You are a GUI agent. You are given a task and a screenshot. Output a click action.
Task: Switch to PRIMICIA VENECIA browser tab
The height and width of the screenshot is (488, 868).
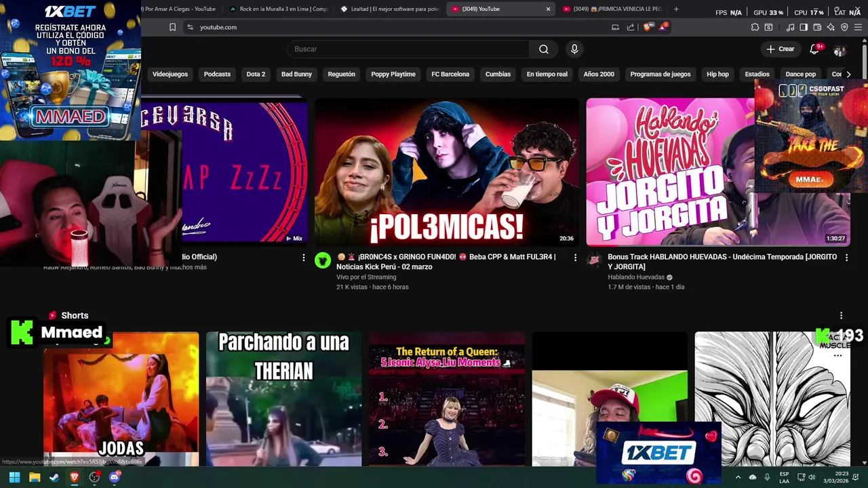point(612,9)
